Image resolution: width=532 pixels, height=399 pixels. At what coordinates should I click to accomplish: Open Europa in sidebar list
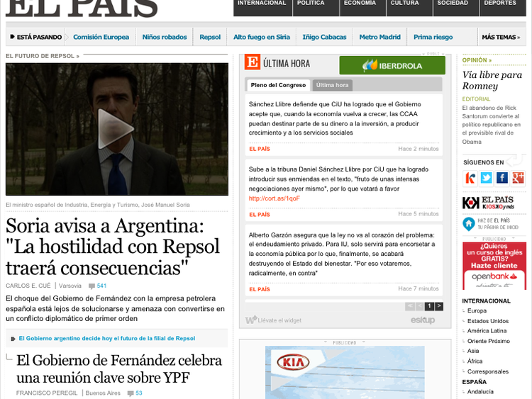[x=477, y=310]
